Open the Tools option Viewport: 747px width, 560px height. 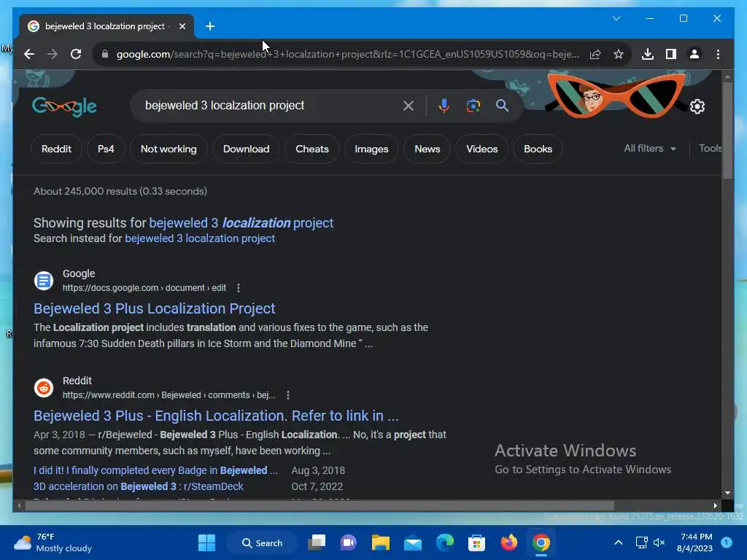pos(711,149)
